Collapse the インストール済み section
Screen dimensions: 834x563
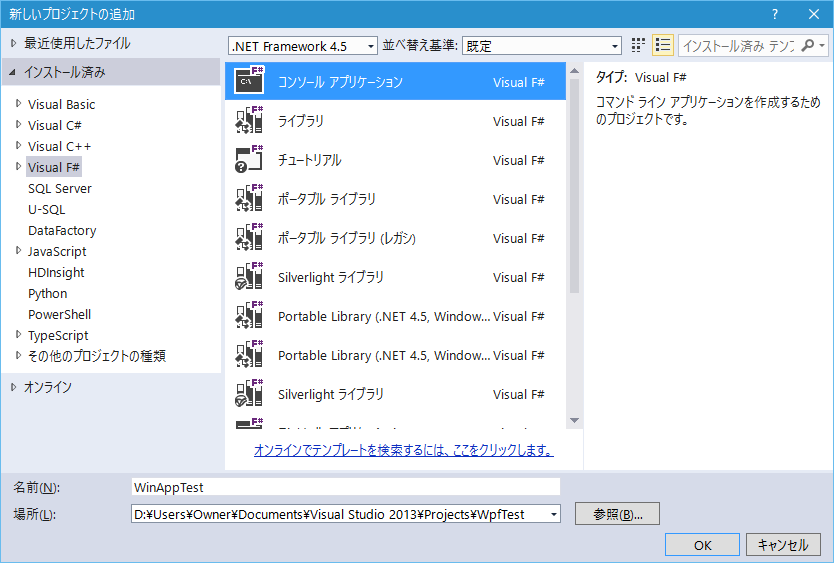click(x=13, y=72)
